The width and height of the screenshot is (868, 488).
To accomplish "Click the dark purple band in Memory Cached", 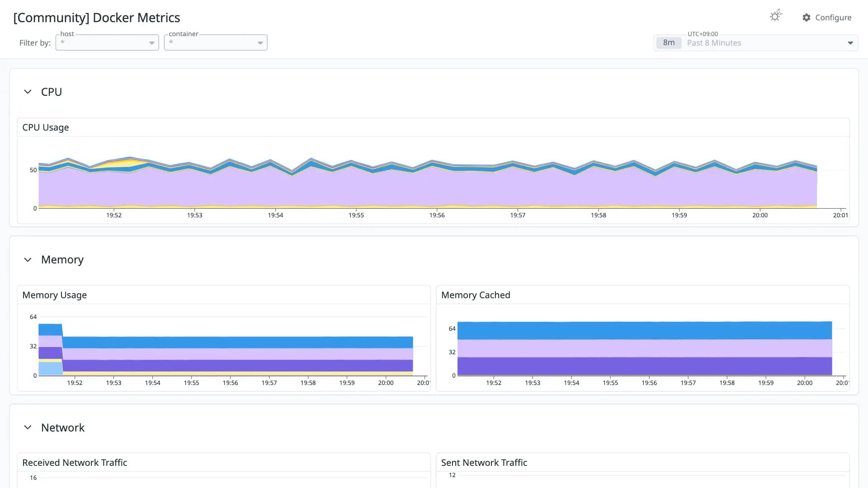I will 644,366.
